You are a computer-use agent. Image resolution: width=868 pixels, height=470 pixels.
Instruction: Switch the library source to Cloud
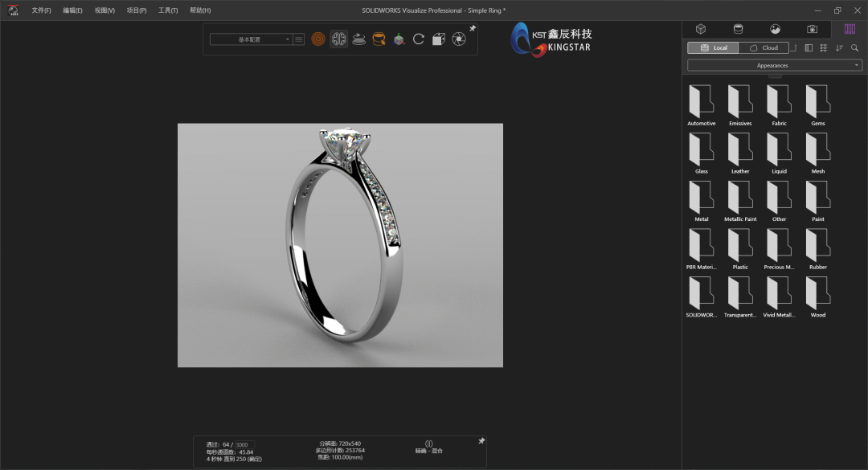764,47
